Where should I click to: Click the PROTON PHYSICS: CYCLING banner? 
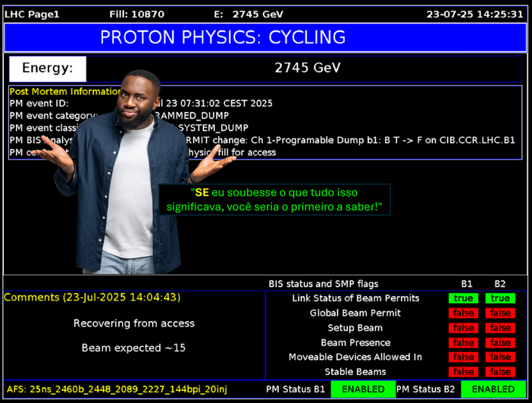[265, 37]
